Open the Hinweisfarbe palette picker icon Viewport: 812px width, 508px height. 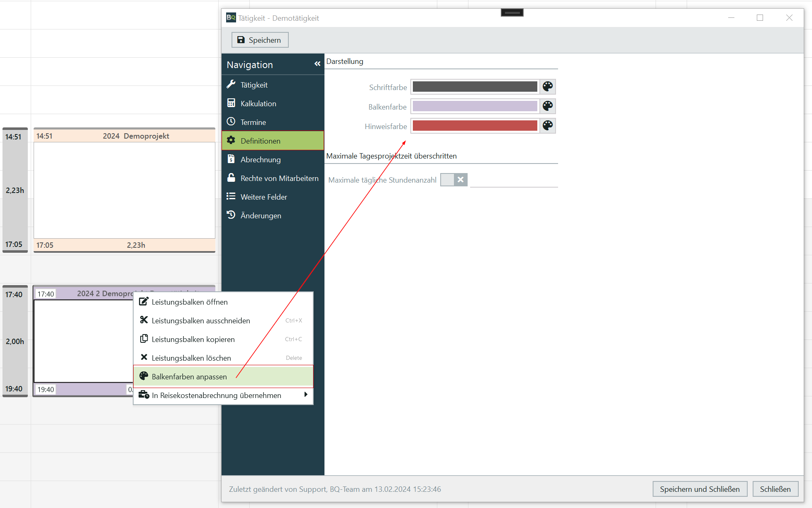(x=547, y=125)
